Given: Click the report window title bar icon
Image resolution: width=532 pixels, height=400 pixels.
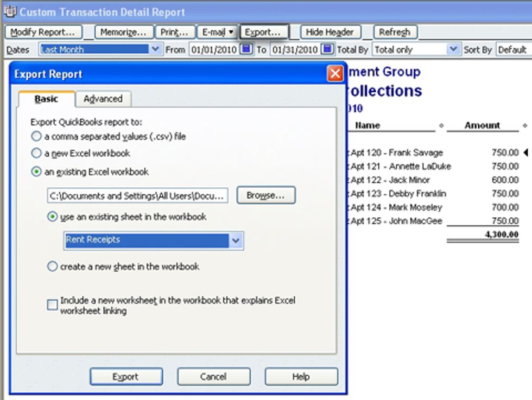Looking at the screenshot, I should [x=10, y=11].
